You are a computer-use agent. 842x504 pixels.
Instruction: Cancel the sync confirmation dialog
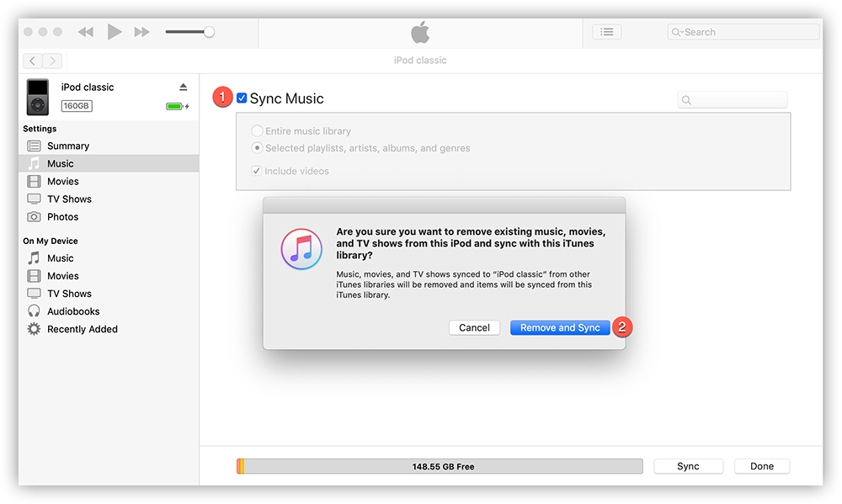474,327
